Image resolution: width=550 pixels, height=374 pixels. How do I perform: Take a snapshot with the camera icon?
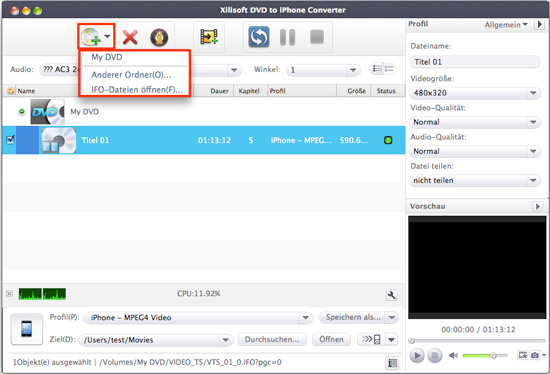click(535, 355)
